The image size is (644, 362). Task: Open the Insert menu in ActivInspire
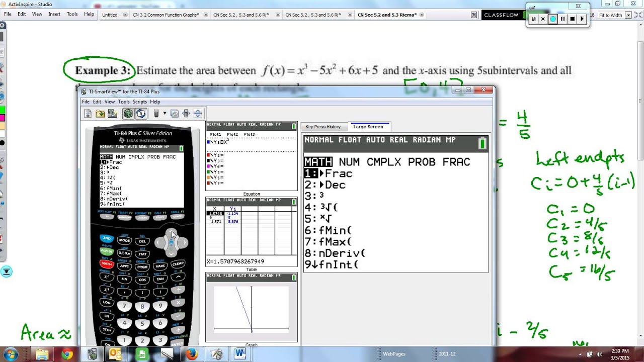pyautogui.click(x=54, y=14)
